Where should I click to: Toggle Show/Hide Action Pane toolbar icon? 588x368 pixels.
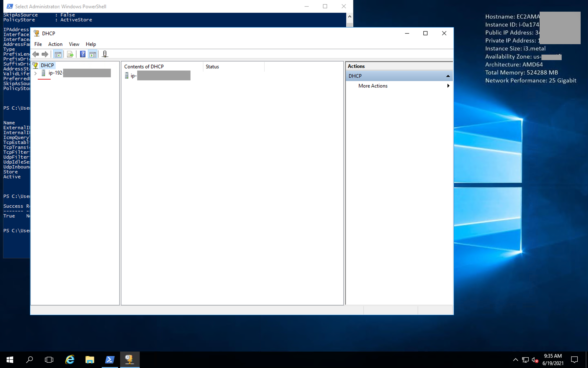(x=93, y=54)
